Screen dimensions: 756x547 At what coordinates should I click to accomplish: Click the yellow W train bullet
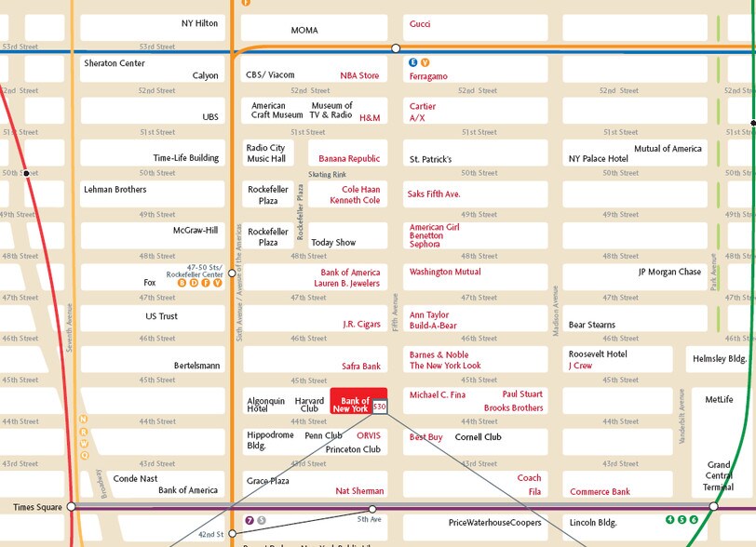[x=84, y=444]
